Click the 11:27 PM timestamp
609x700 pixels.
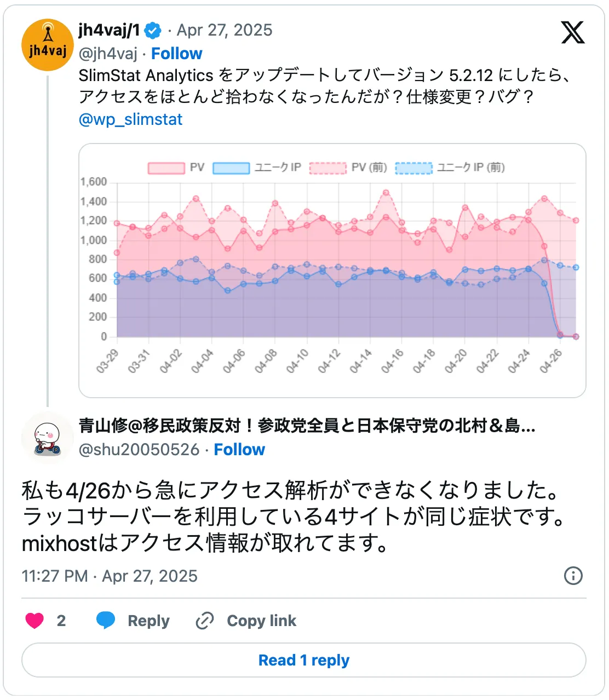pyautogui.click(x=53, y=576)
